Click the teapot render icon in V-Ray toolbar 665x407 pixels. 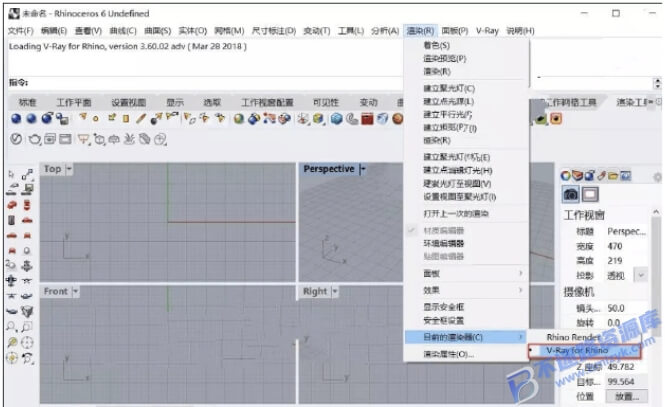coord(34,139)
